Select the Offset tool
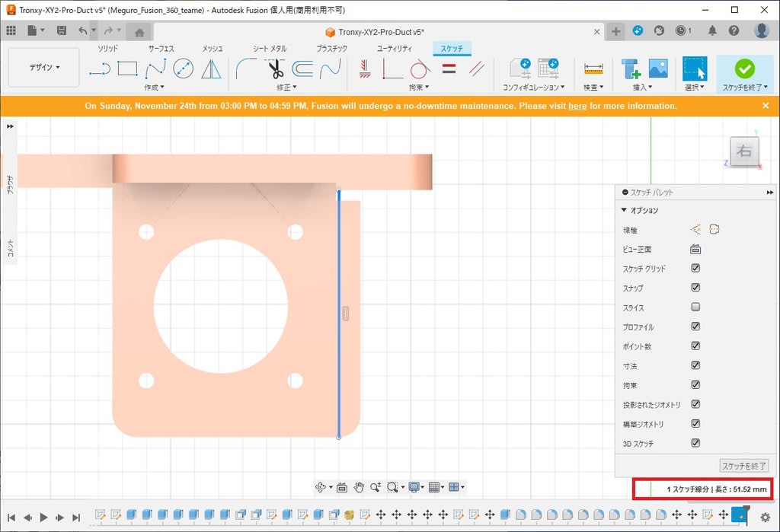 (x=302, y=68)
